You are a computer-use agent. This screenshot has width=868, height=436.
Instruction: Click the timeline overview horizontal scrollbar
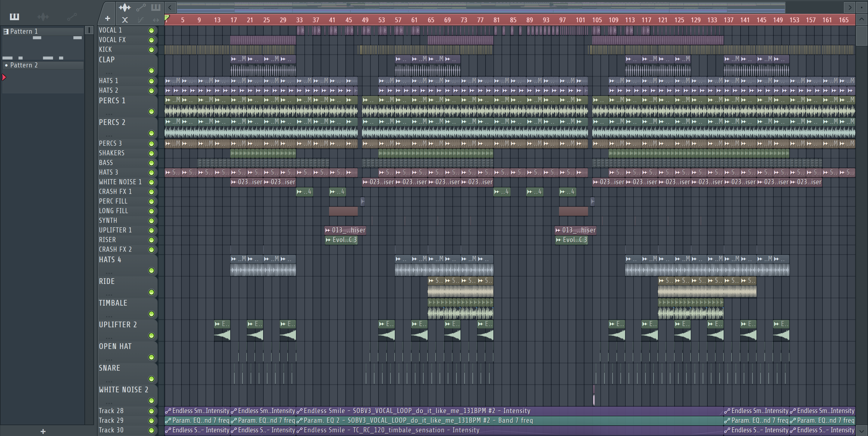pyautogui.click(x=481, y=7)
